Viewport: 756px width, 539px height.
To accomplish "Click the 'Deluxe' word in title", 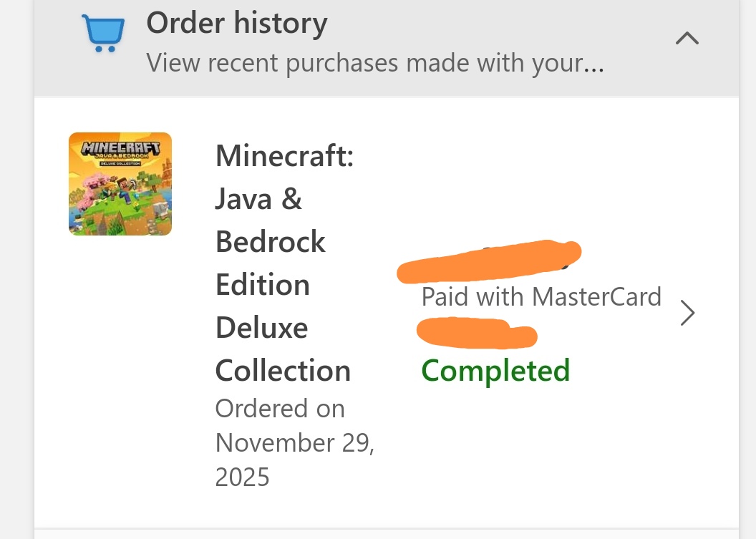I will coord(261,328).
